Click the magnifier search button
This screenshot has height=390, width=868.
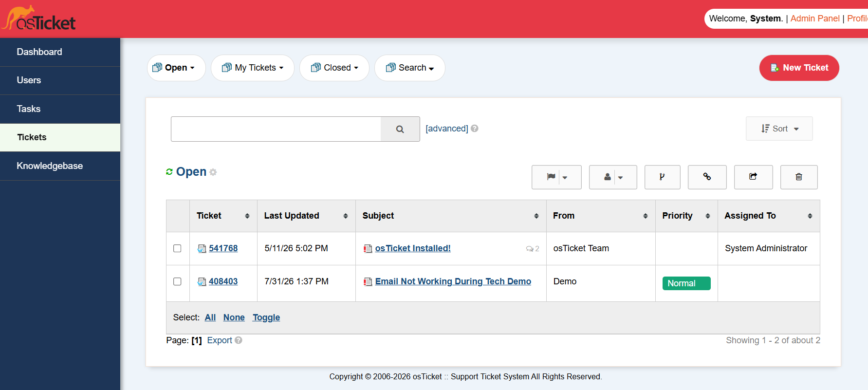click(x=400, y=129)
